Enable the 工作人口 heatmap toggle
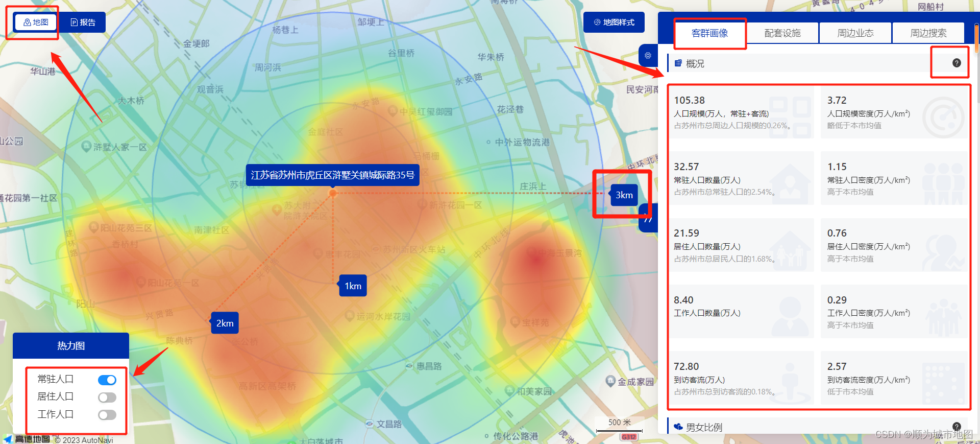980x444 pixels. [x=107, y=414]
